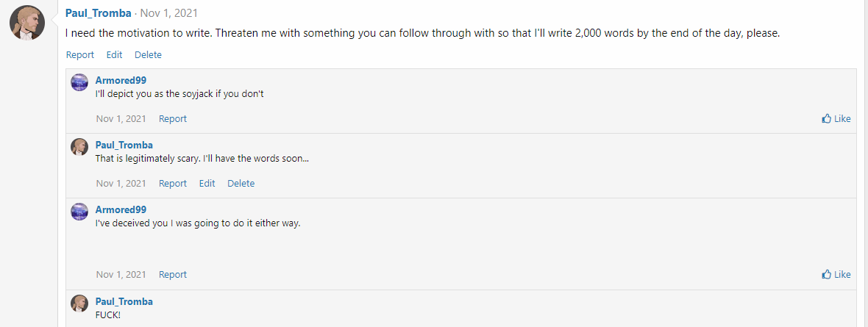This screenshot has width=868, height=327.
Task: Report Armored99's soyjack comment
Action: [x=173, y=119]
